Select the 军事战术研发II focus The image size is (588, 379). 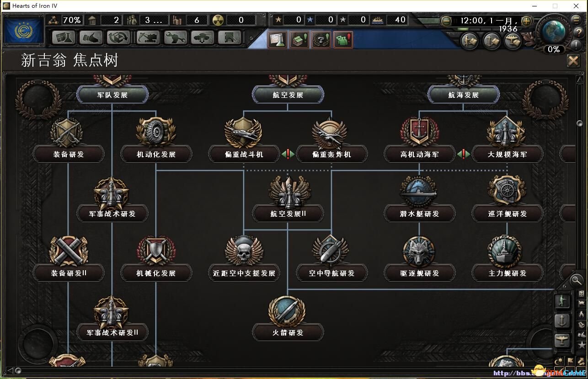click(x=112, y=318)
